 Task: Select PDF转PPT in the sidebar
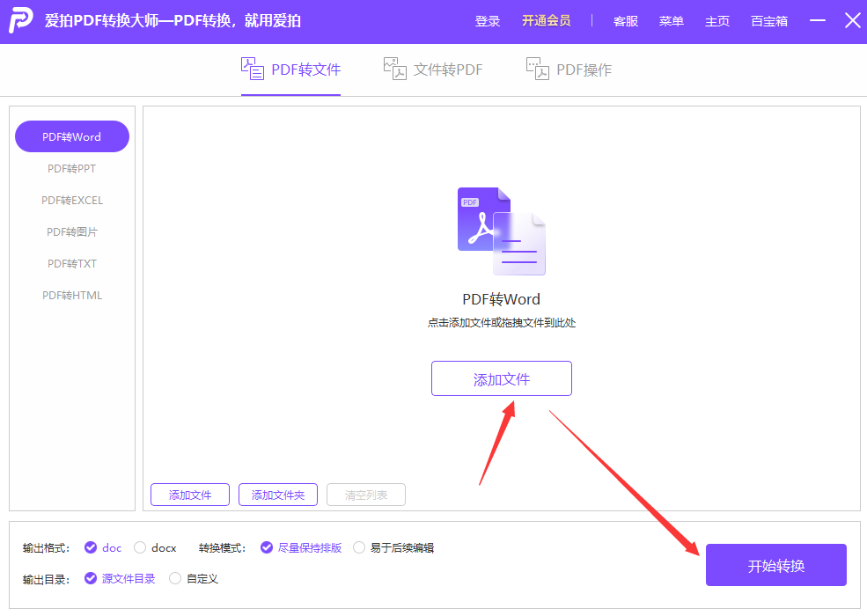(x=72, y=169)
